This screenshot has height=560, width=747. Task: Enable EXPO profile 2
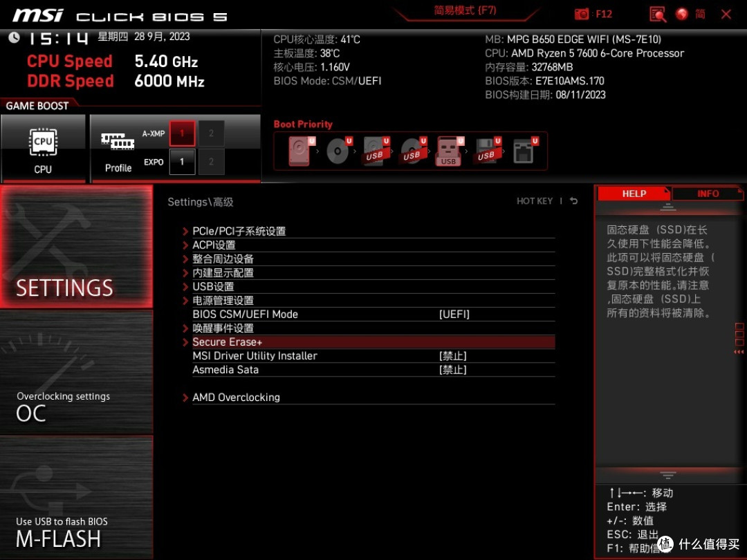(211, 162)
